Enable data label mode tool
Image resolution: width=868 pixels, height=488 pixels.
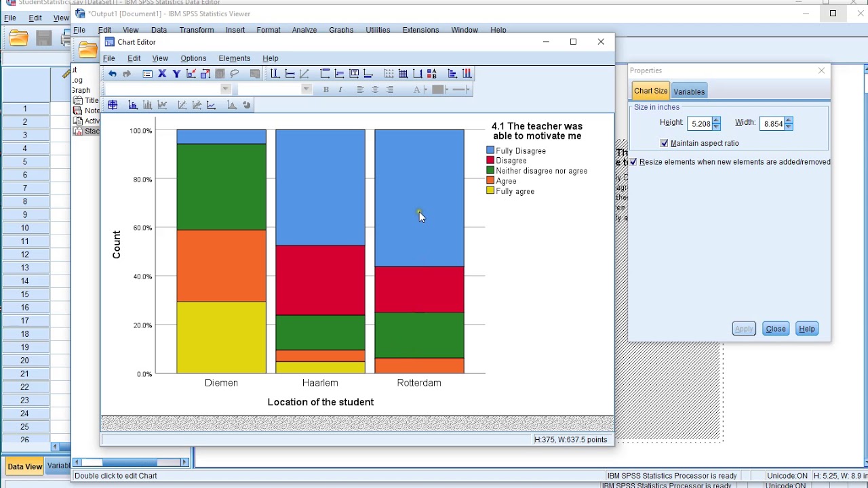click(113, 105)
